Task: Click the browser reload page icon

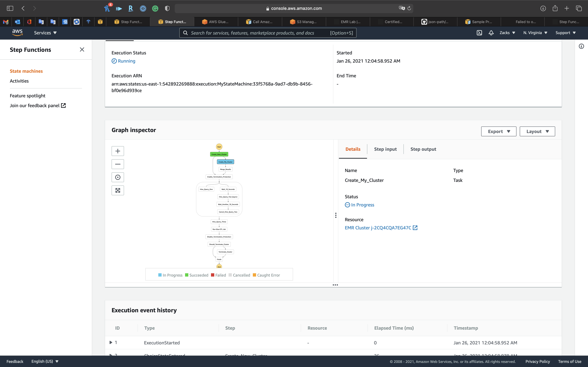Action: [409, 8]
